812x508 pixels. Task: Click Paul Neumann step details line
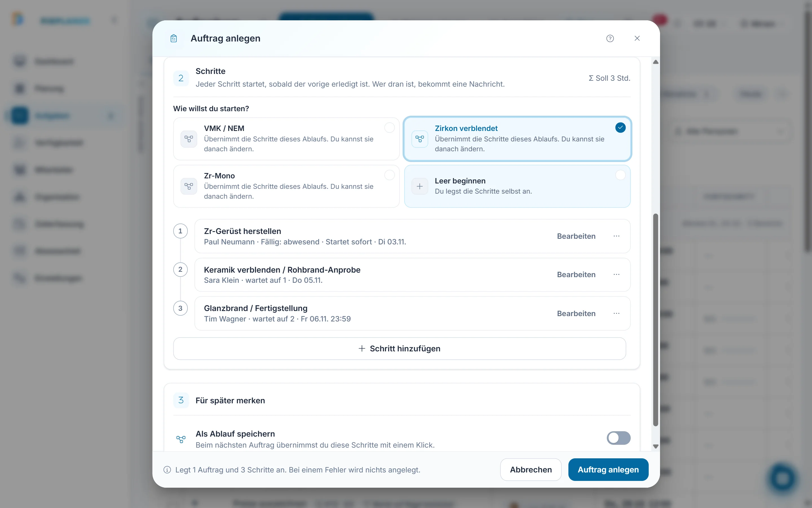(x=305, y=242)
